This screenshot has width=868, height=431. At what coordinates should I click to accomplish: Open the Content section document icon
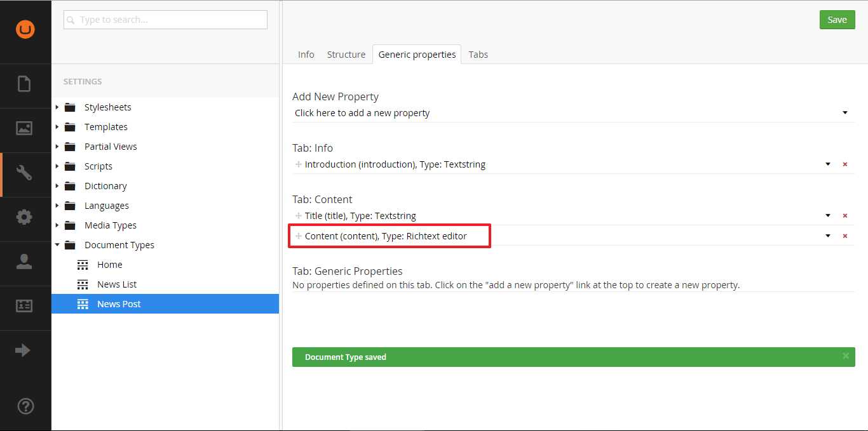point(24,84)
